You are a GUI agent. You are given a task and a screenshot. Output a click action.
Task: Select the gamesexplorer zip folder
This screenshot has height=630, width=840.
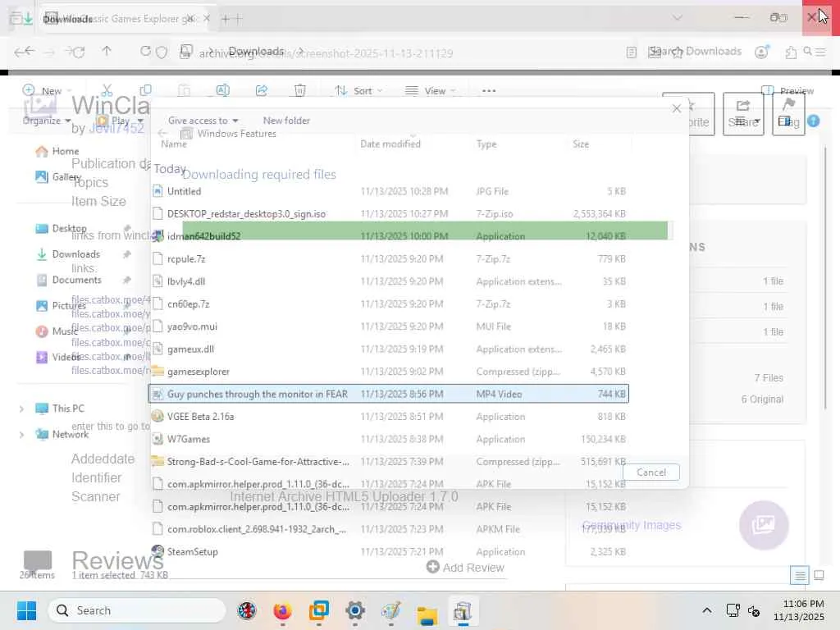[x=388, y=372]
